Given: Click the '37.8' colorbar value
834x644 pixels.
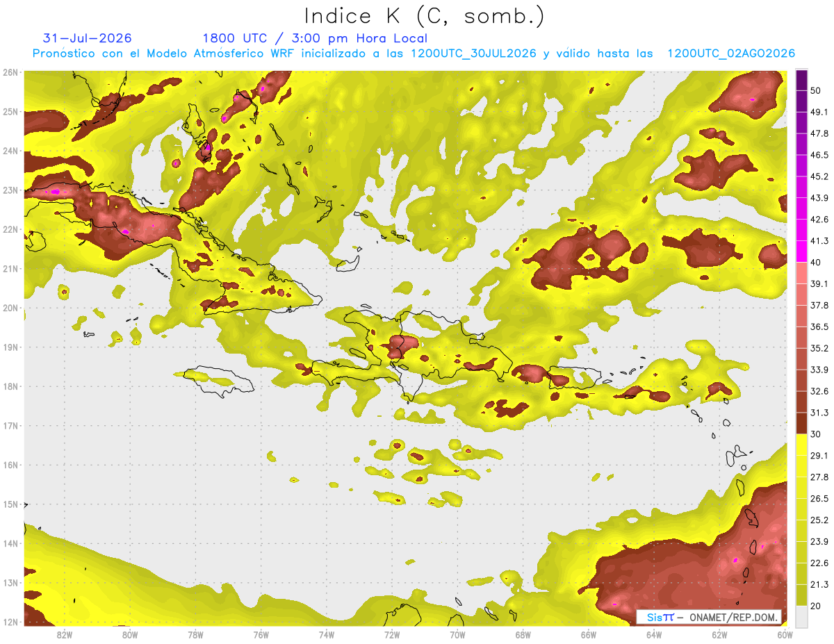Looking at the screenshot, I should point(819,305).
